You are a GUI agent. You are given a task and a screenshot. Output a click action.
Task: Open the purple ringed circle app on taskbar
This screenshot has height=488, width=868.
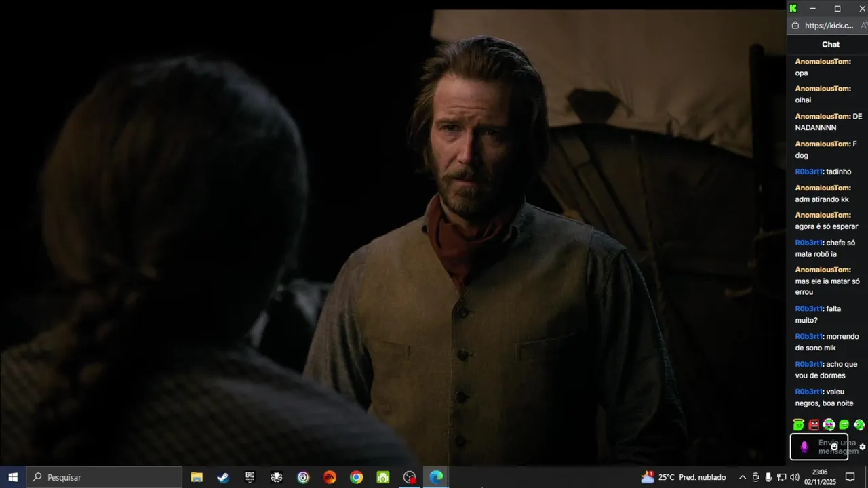[303, 477]
